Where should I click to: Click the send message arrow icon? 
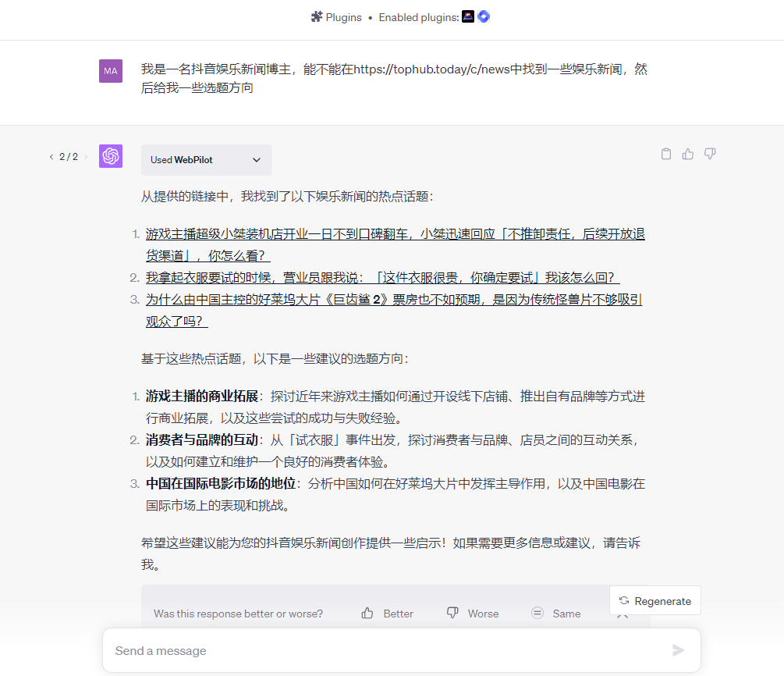click(678, 650)
